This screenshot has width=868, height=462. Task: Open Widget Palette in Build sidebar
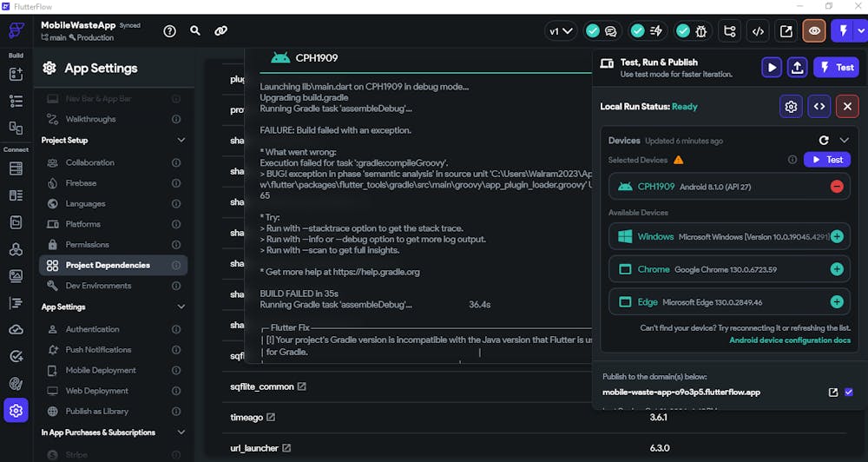tap(16, 74)
